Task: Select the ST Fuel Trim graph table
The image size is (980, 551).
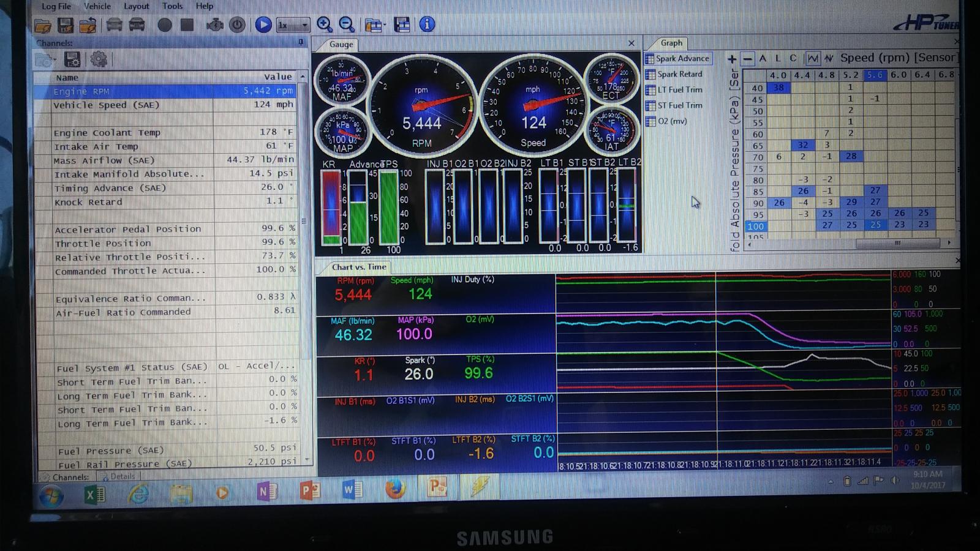Action: pos(674,105)
